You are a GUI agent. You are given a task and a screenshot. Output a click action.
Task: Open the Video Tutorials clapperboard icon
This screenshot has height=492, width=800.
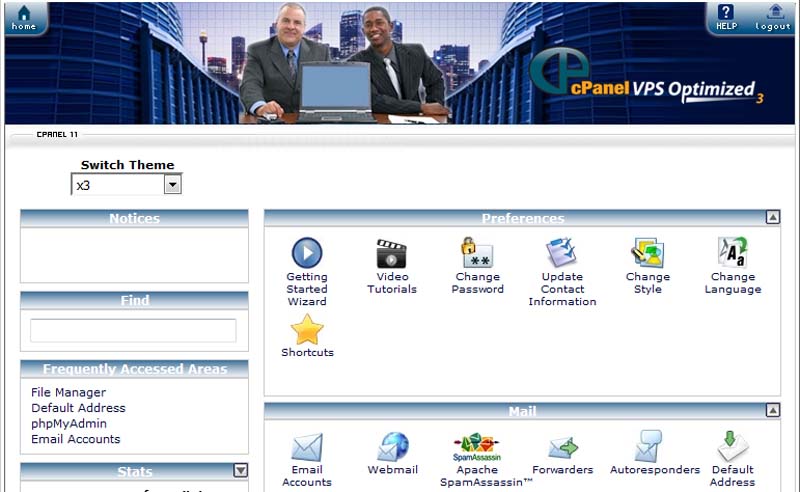point(391,253)
